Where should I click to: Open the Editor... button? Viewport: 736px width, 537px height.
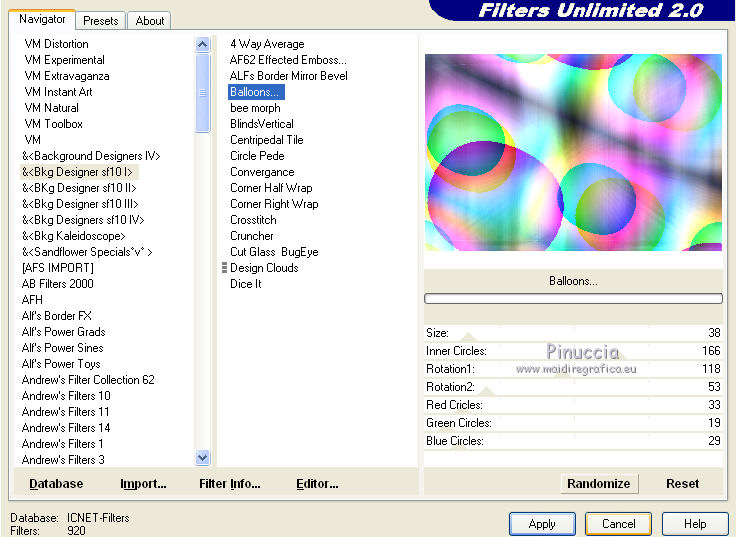pyautogui.click(x=317, y=483)
